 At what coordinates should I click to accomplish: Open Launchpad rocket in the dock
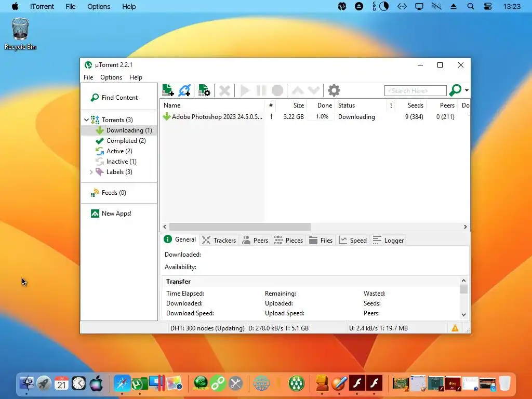click(44, 383)
